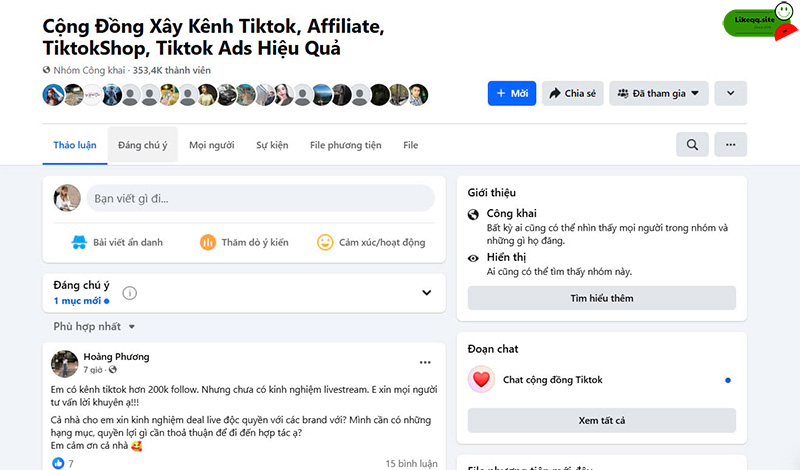Click the Tìm hiểu thêm button

(602, 298)
